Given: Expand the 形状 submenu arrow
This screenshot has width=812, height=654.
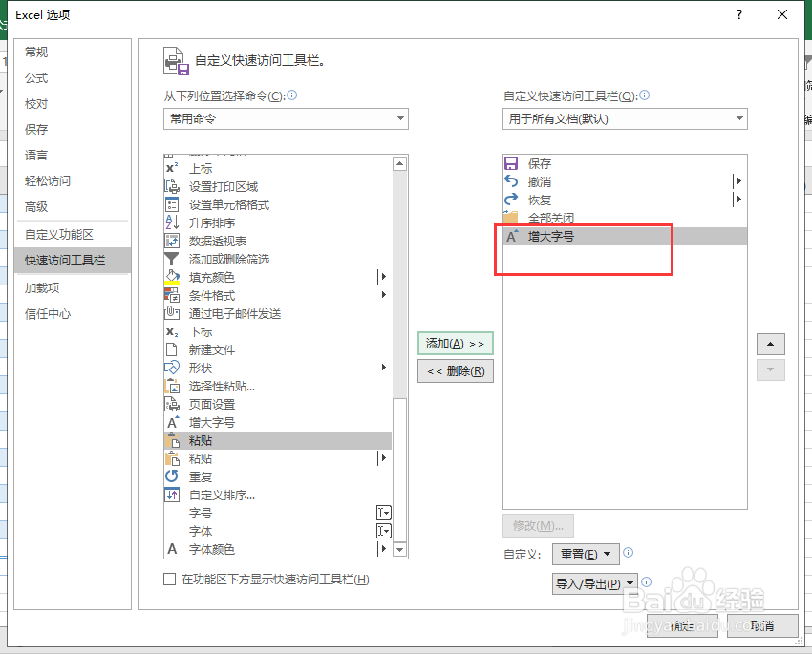Looking at the screenshot, I should pyautogui.click(x=384, y=368).
